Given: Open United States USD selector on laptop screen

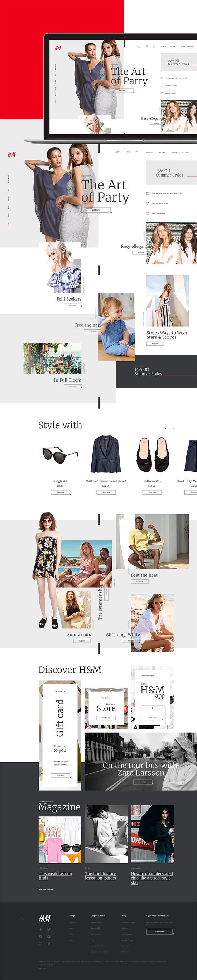Looking at the screenshot, I should click(187, 46).
